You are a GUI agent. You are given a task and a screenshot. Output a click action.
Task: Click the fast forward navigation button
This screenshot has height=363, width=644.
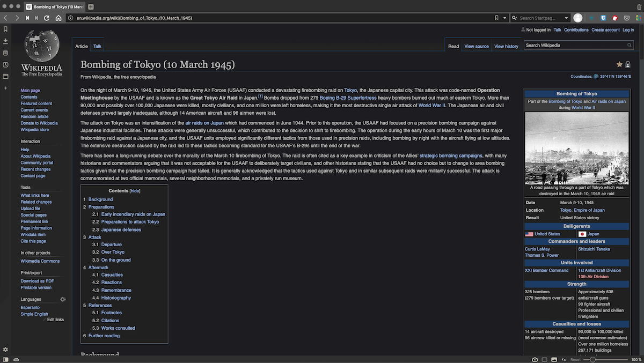(36, 18)
